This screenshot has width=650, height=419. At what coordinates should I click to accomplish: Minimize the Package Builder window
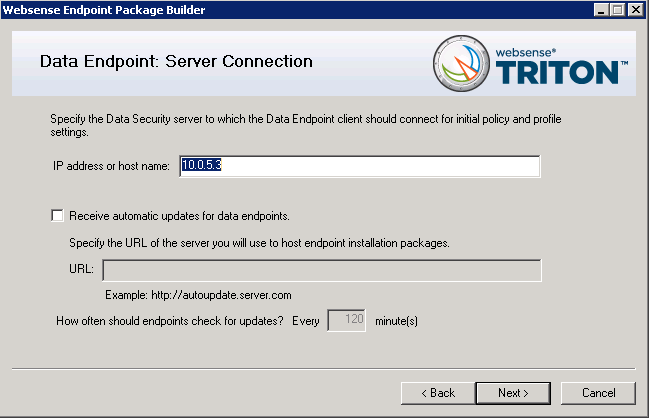[x=600, y=10]
